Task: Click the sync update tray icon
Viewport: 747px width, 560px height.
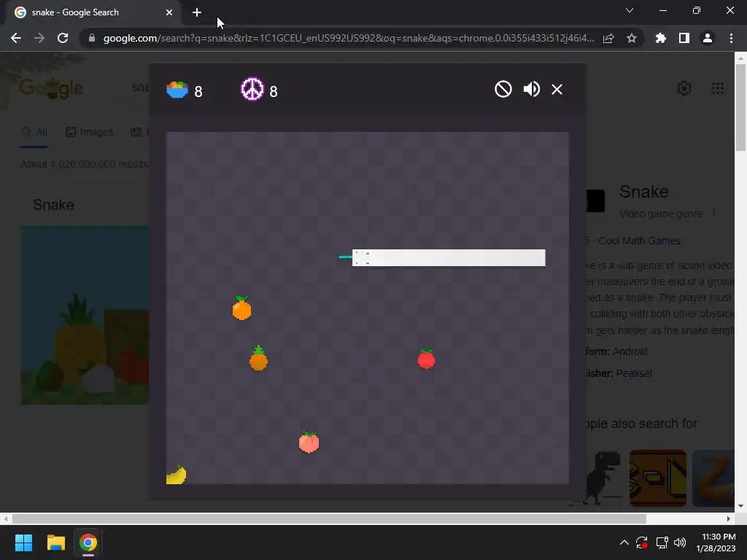Action: [x=642, y=542]
